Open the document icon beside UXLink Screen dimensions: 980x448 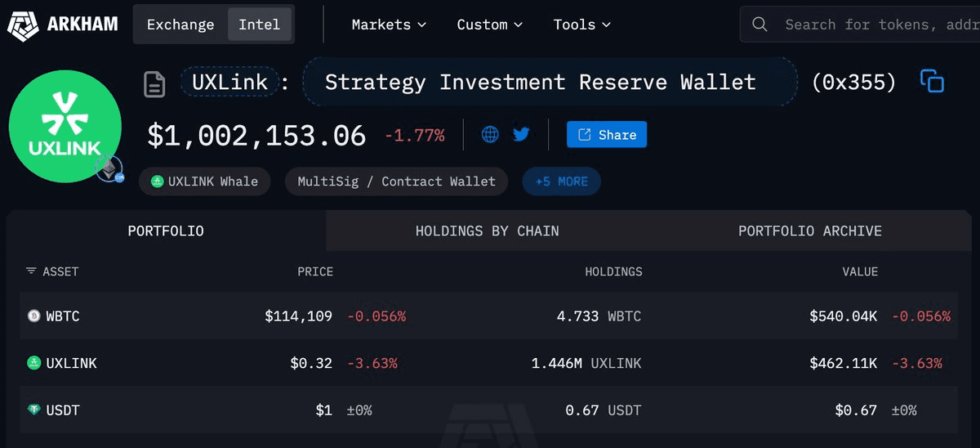154,83
